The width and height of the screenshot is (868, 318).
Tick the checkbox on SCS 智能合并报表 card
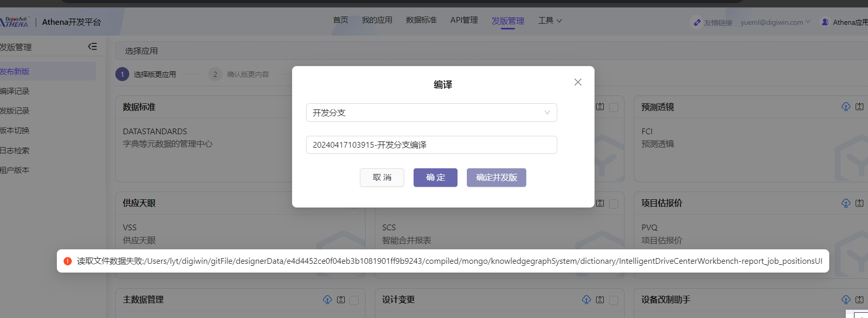point(614,203)
